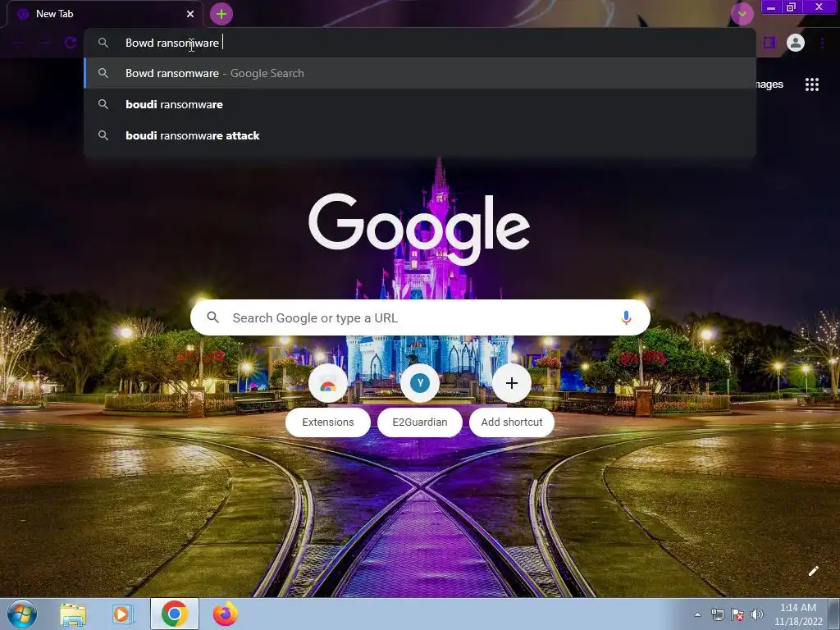Show hidden system tray icons
Screen dimensions: 840x630
point(697,614)
